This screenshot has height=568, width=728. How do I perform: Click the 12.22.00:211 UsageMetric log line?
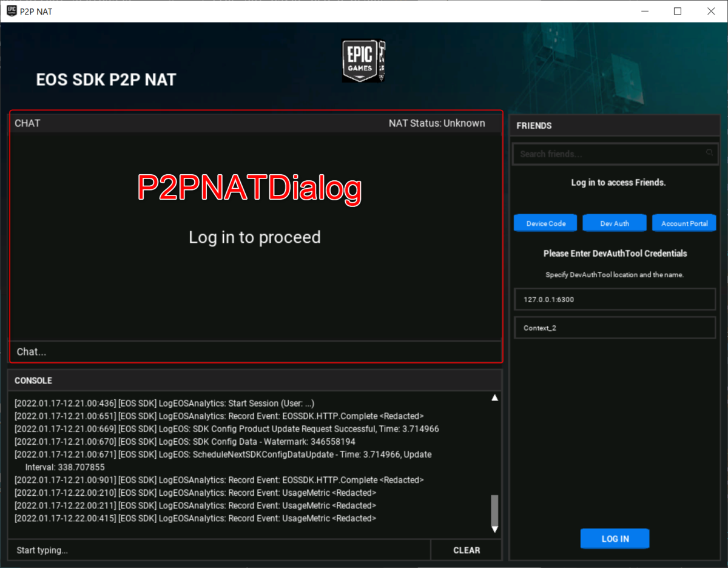click(195, 505)
